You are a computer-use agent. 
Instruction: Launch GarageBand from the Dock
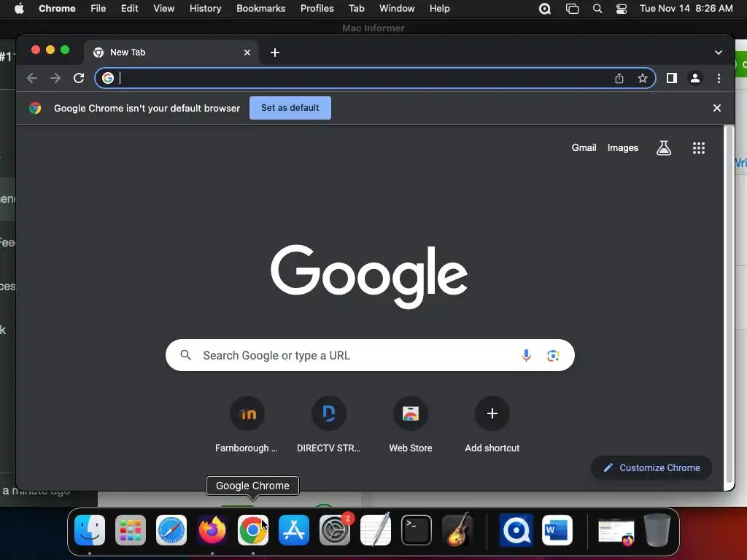(x=457, y=529)
